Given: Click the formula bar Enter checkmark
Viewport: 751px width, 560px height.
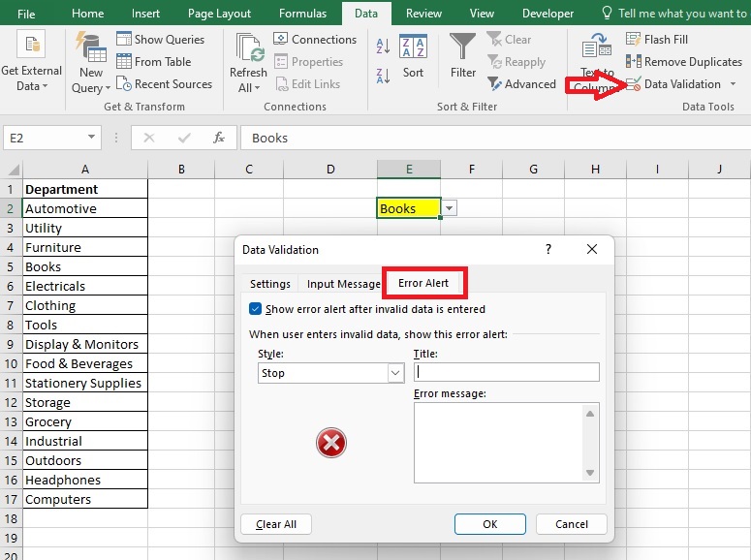Looking at the screenshot, I should click(x=184, y=138).
